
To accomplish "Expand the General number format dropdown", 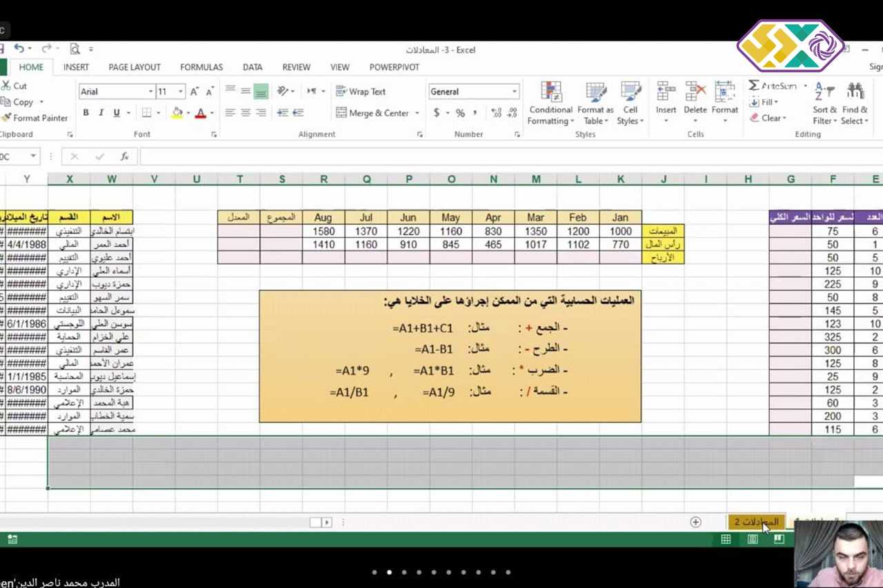I will pos(514,92).
